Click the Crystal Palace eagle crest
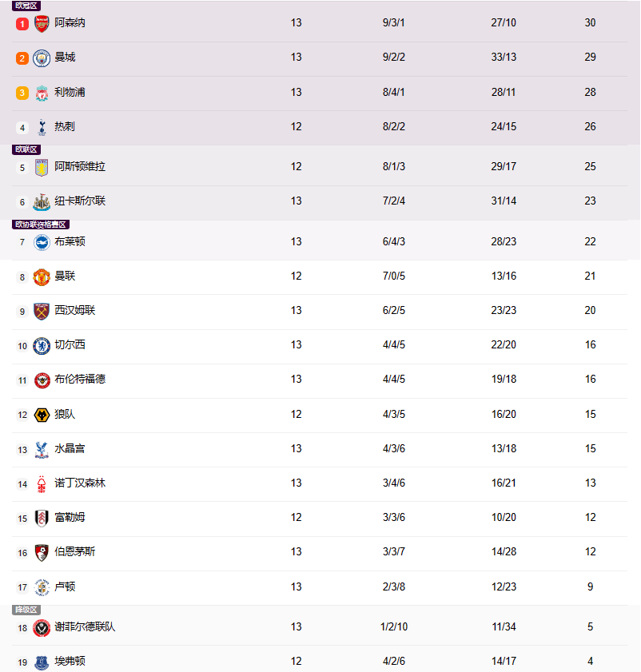The image size is (641, 672). coord(42,450)
